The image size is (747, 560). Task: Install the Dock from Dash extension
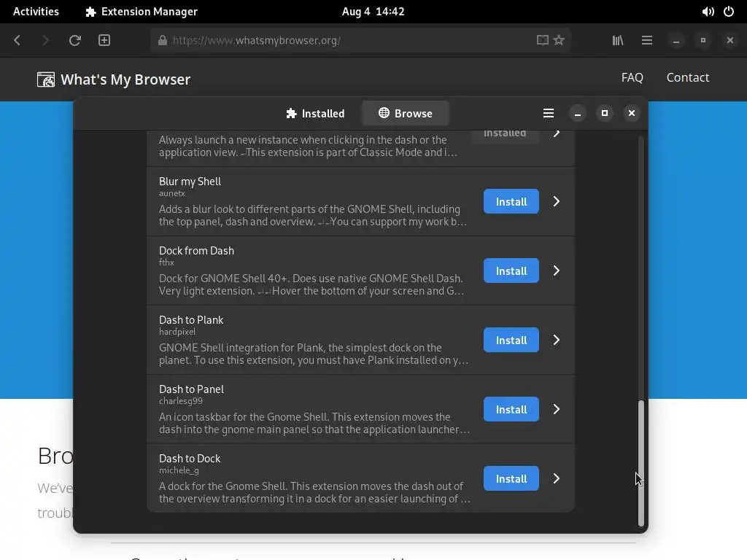(511, 271)
